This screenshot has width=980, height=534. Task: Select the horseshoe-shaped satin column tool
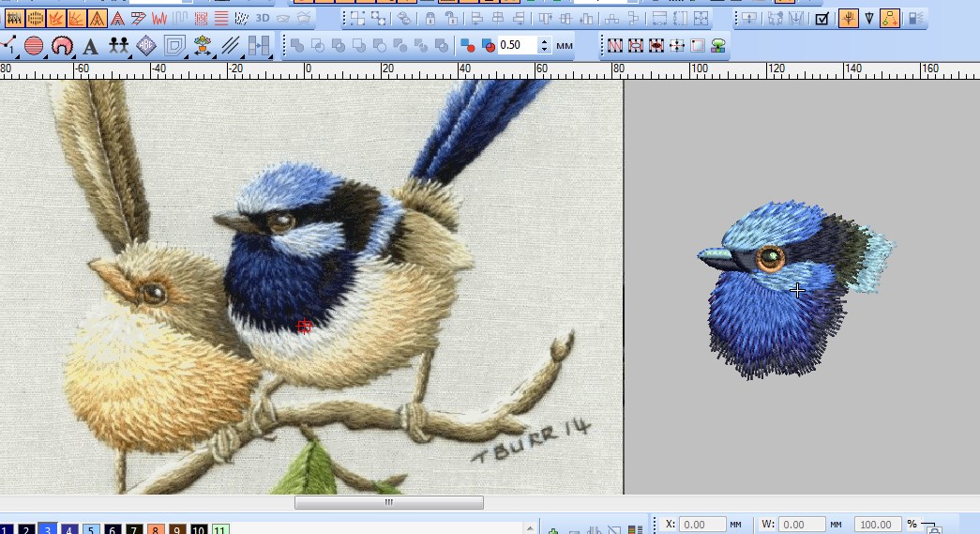click(x=62, y=46)
